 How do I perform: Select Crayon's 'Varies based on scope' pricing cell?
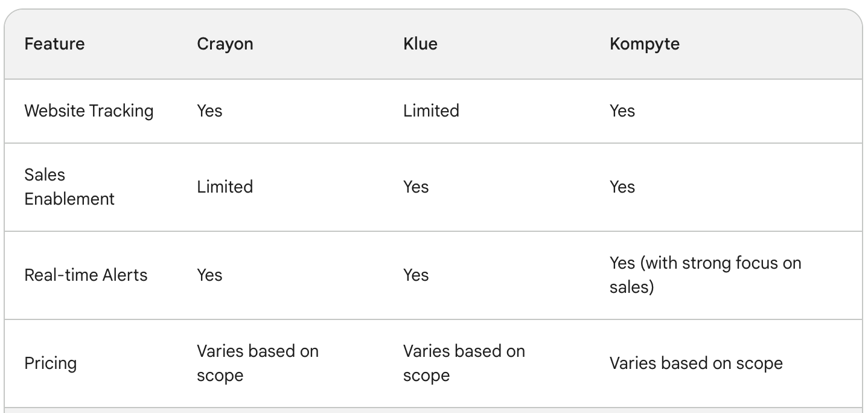[258, 363]
